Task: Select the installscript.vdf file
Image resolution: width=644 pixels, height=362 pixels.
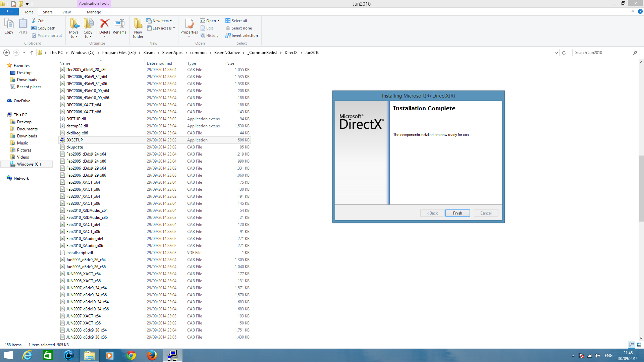Action: click(x=155, y=253)
